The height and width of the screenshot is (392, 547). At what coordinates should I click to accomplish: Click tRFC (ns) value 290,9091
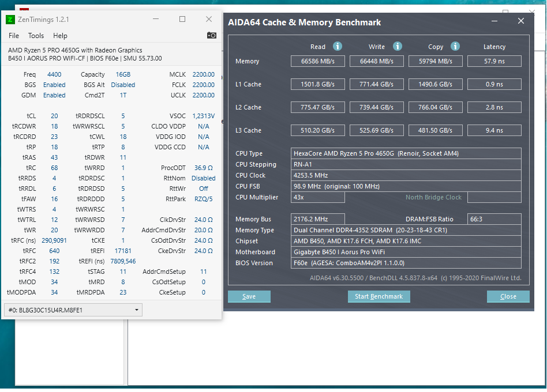pos(54,240)
